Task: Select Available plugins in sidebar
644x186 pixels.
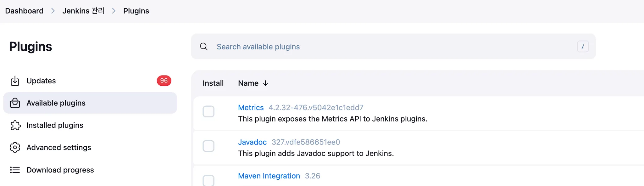Action: [x=90, y=103]
